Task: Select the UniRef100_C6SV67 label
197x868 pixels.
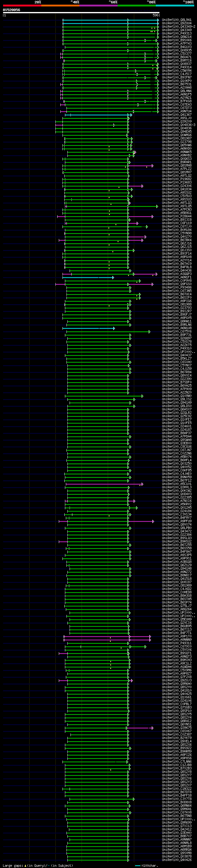Action: click(176, 731)
